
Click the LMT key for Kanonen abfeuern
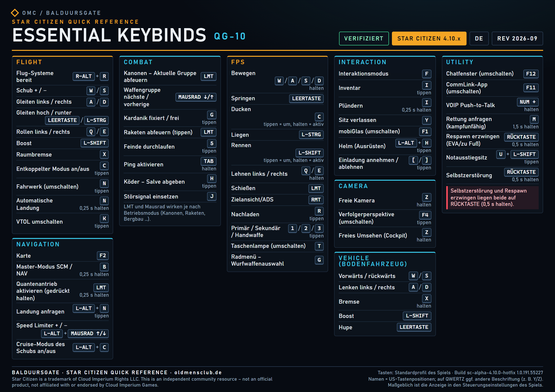[209, 76]
